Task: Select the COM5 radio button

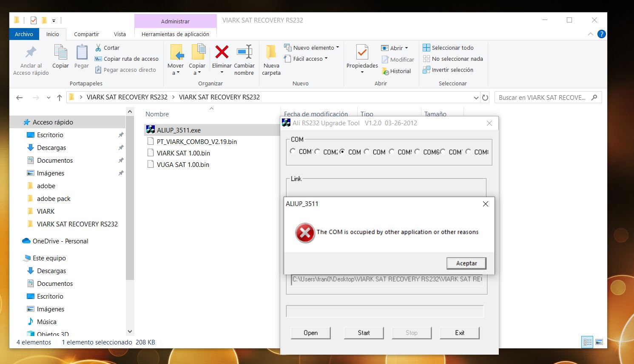Action: click(x=392, y=151)
